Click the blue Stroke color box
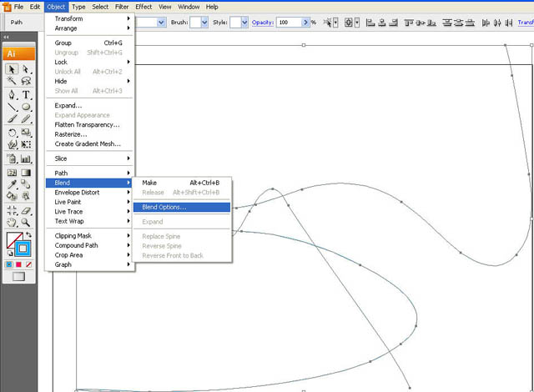 click(x=23, y=249)
